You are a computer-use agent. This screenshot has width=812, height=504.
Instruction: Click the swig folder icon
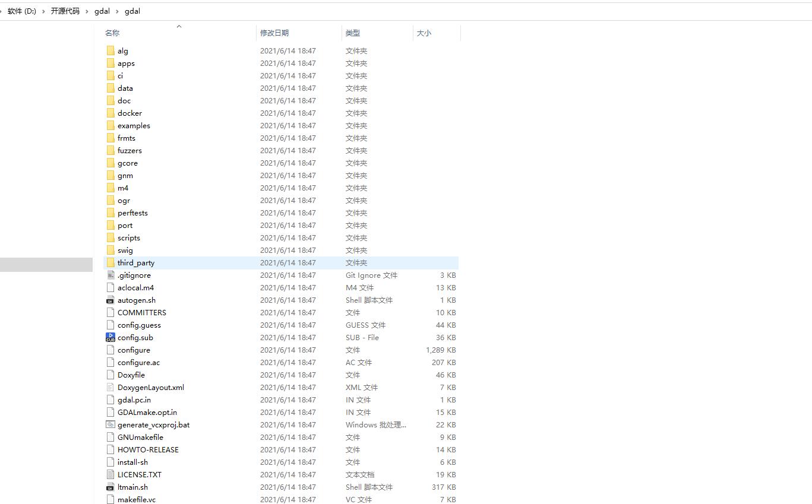tap(110, 250)
